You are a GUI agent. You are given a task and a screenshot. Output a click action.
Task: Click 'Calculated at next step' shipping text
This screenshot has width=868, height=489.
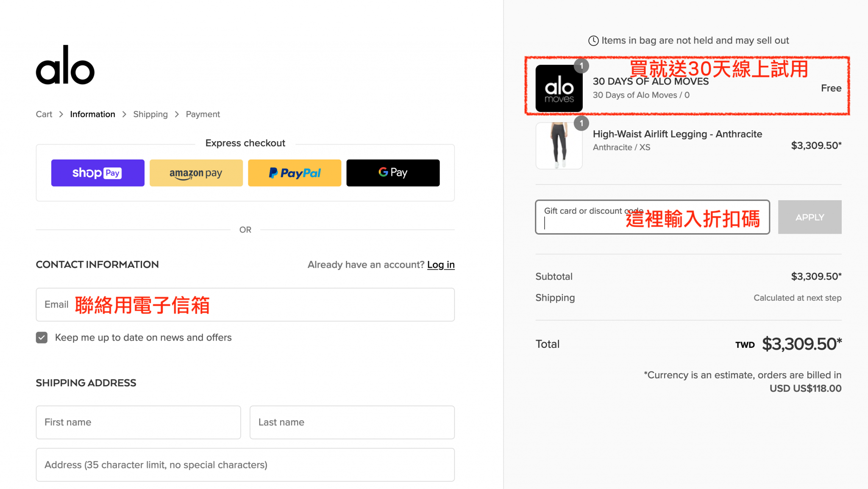pyautogui.click(x=797, y=298)
